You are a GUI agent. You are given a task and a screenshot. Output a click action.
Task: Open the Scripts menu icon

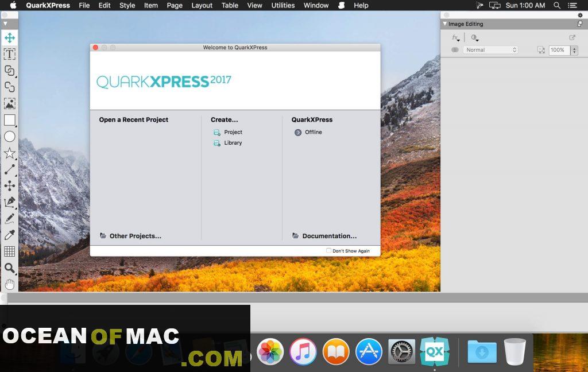point(341,5)
